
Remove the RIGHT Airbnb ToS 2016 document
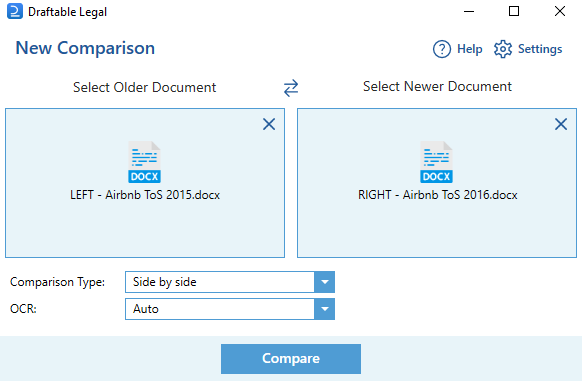click(x=561, y=124)
